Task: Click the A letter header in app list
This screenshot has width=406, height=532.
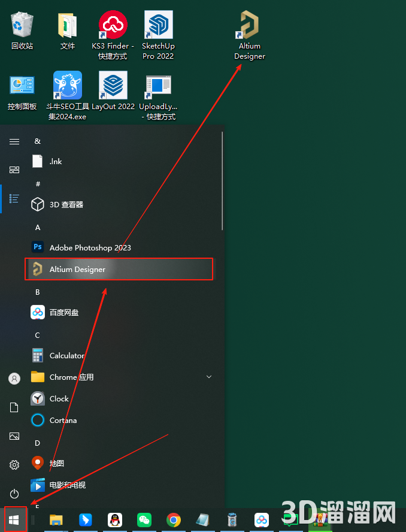Action: 38,227
